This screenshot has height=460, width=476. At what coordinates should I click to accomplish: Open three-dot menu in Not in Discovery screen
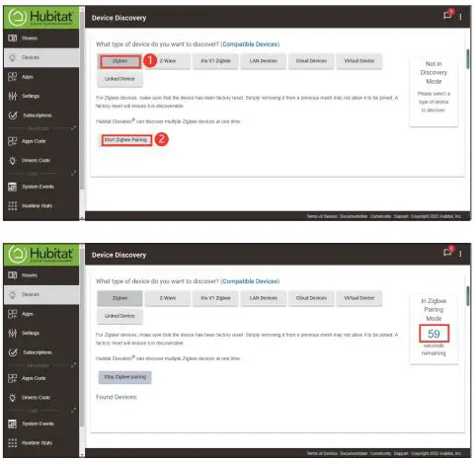(460, 17)
